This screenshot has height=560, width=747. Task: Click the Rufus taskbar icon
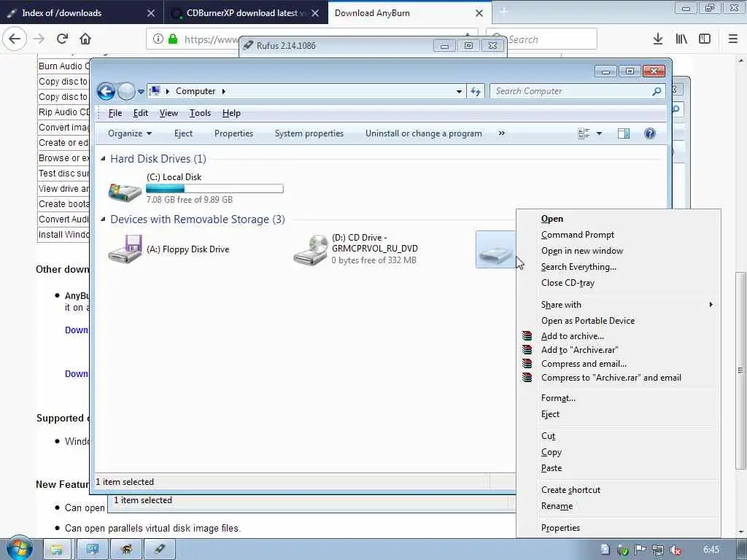[x=160, y=550]
